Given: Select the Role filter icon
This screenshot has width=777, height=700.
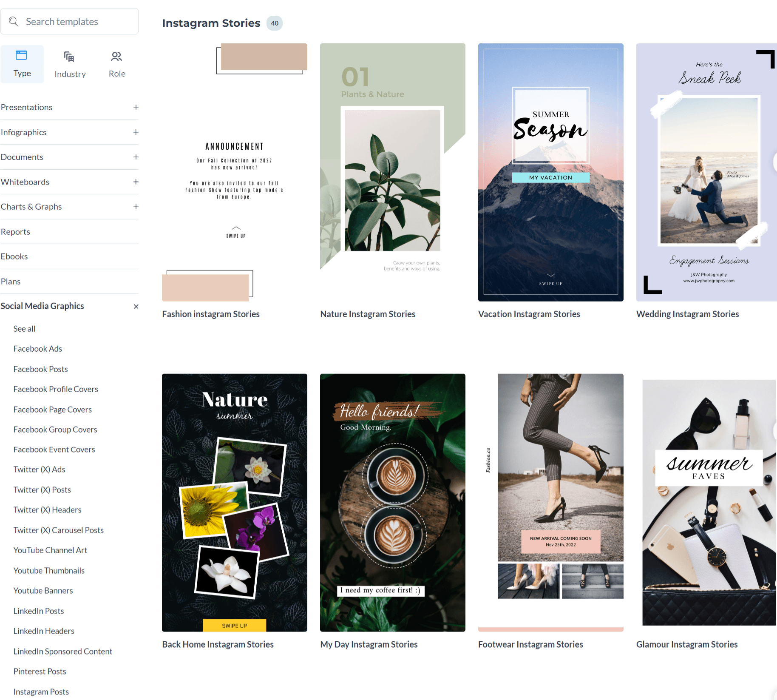Looking at the screenshot, I should [x=116, y=56].
